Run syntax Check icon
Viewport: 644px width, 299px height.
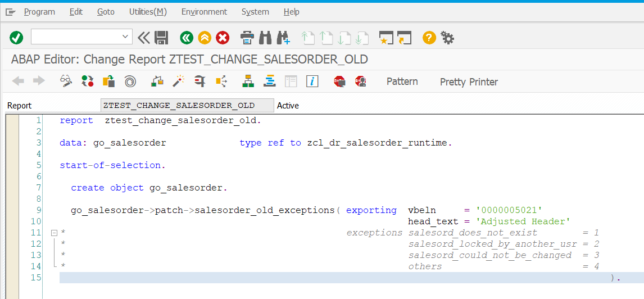pos(157,81)
